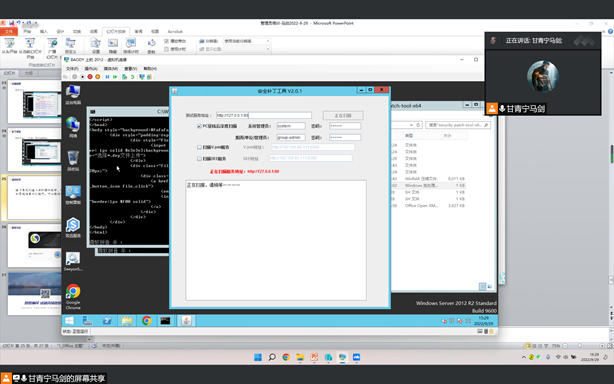Select the WinRAR archive file row
Screen dimensions: 614x384
tap(428, 179)
